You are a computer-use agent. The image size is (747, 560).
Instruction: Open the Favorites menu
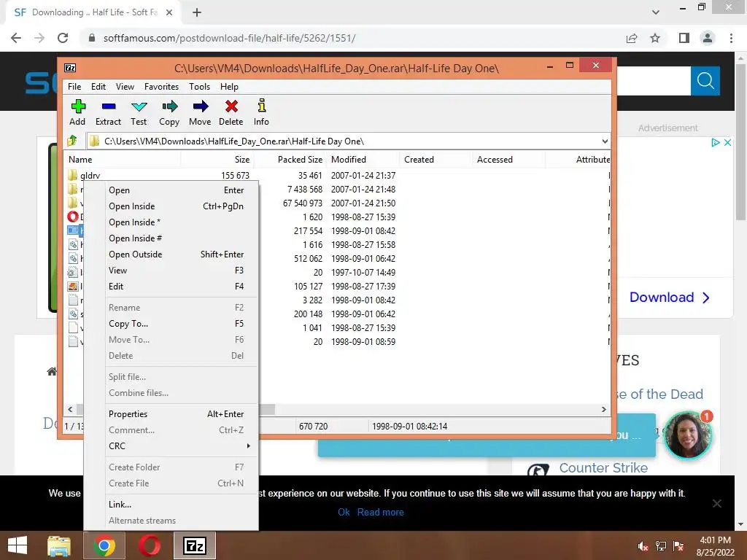coord(161,87)
